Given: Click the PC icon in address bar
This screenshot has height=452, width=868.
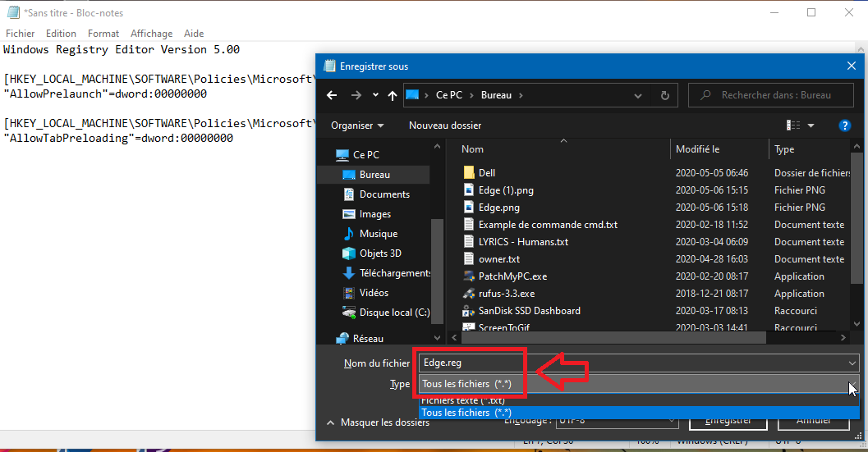Looking at the screenshot, I should pos(412,95).
